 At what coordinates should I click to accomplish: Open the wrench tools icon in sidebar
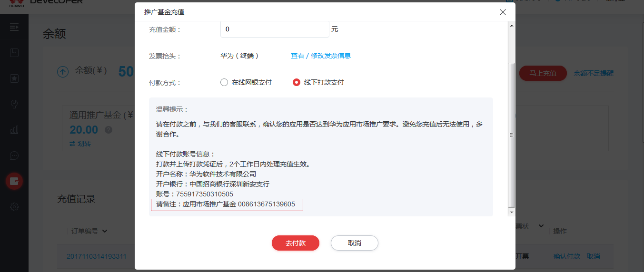coord(14,104)
